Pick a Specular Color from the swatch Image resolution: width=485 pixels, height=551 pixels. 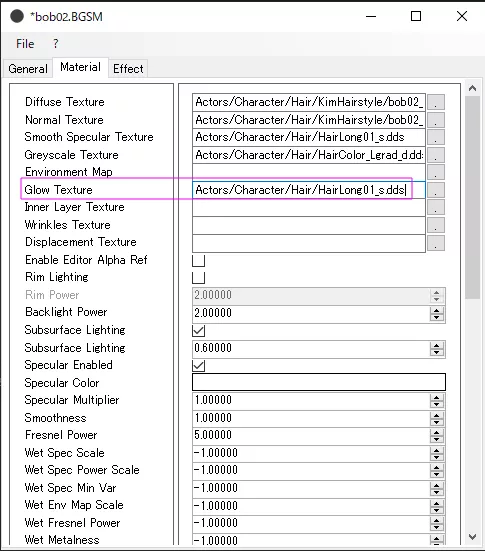pos(319,382)
